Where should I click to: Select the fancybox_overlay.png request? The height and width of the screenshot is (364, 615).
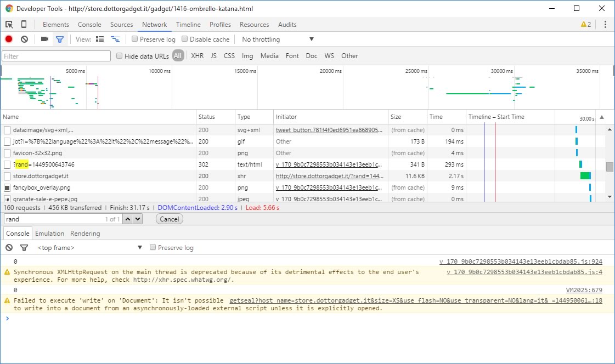click(233, 187)
